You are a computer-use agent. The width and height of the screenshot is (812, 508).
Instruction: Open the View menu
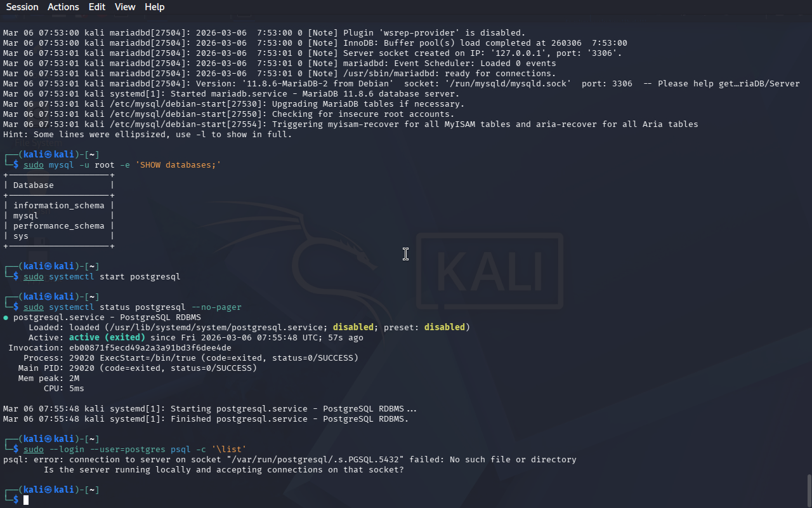tap(125, 7)
